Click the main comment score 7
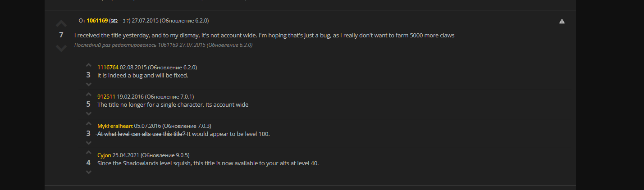644x190 pixels. tap(61, 35)
